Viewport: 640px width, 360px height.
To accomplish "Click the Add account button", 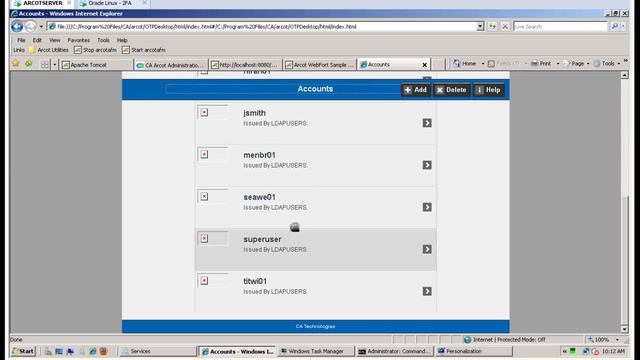I will pyautogui.click(x=415, y=90).
